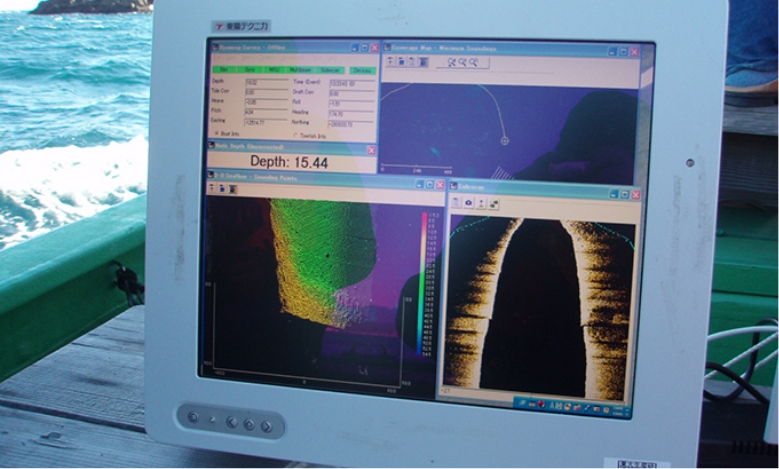
Task: Click the Easting value field
Action: pos(267,122)
